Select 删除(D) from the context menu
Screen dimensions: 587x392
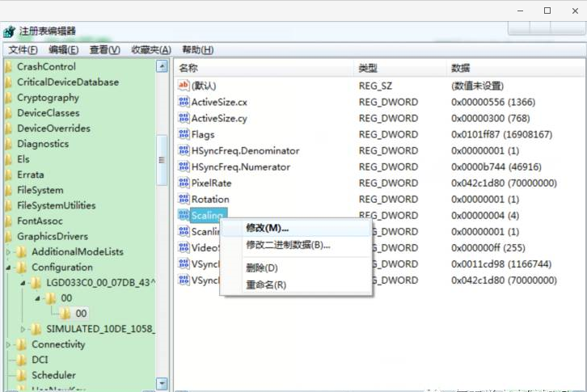click(261, 268)
